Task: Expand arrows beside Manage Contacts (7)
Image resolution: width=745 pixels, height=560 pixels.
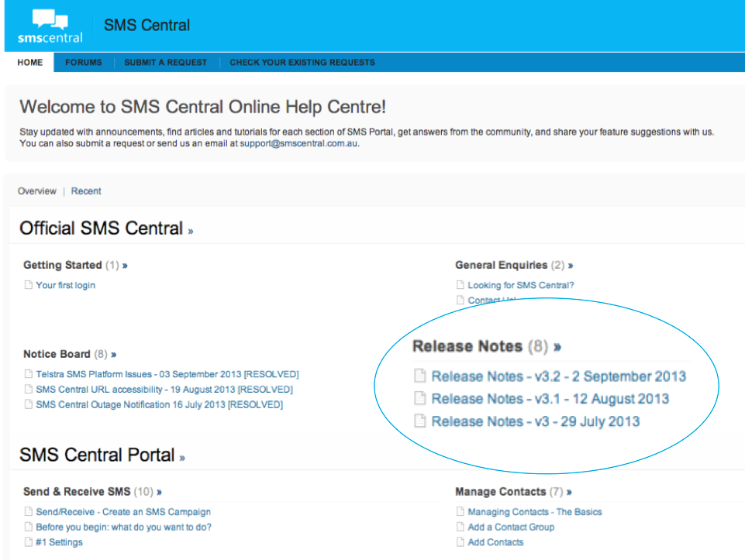Action: [569, 492]
